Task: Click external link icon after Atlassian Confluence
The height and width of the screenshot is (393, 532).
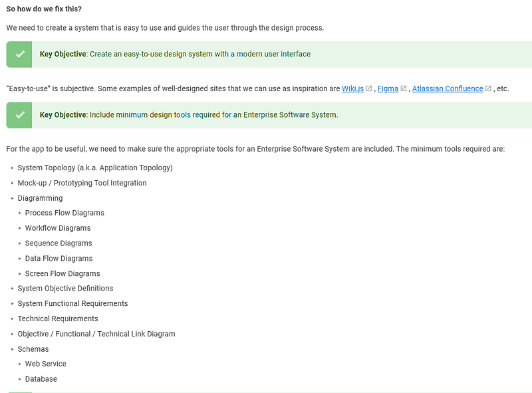Action: (488, 88)
